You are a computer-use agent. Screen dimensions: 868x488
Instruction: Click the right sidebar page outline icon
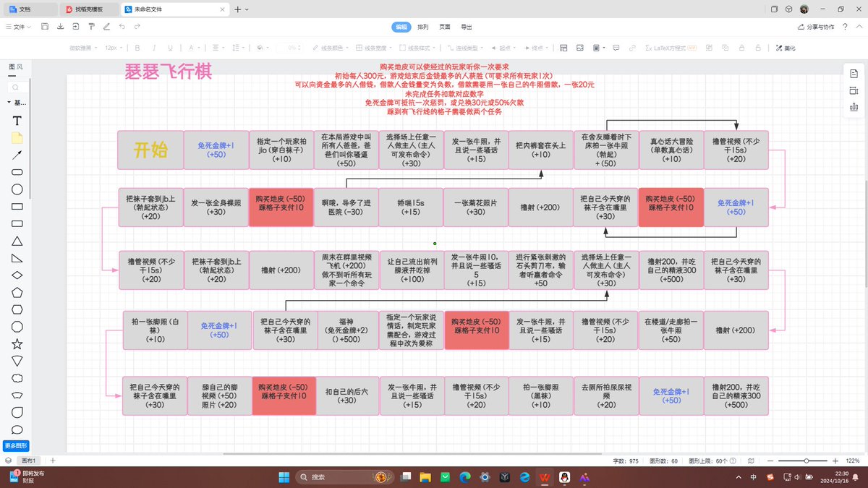[x=853, y=73]
